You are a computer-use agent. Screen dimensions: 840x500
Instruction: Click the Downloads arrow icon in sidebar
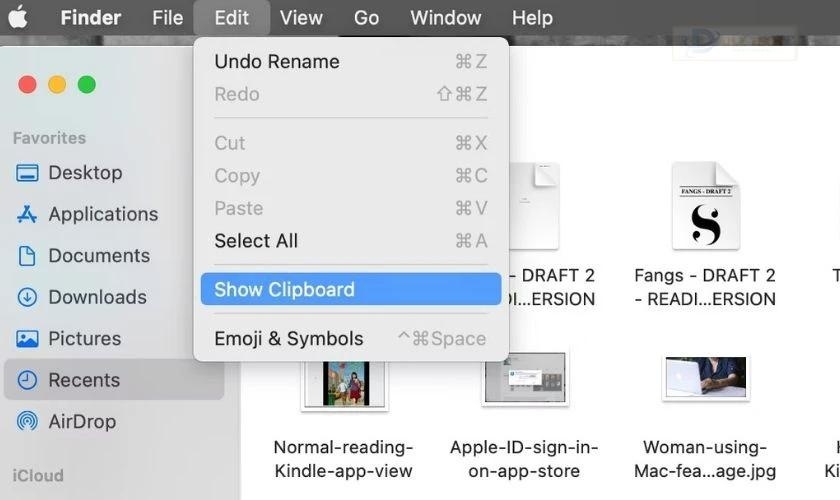[27, 297]
